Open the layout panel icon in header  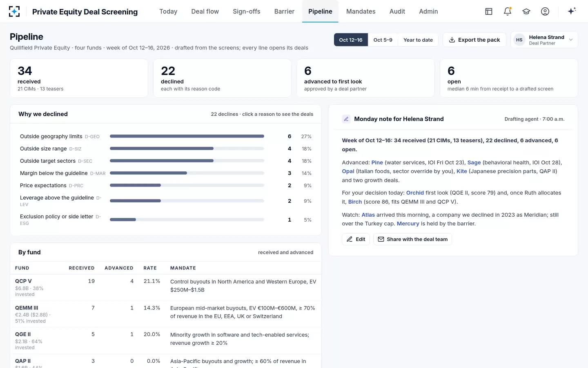pyautogui.click(x=489, y=11)
